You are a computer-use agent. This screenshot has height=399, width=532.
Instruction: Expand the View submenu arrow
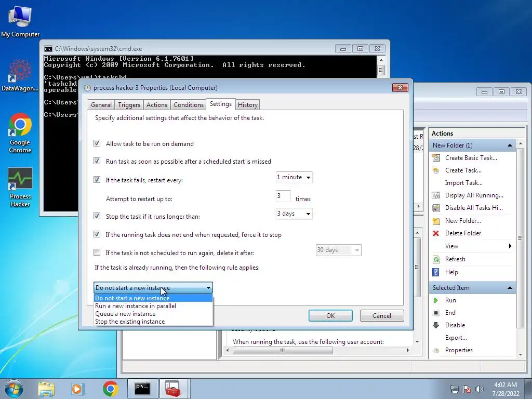[x=510, y=246]
